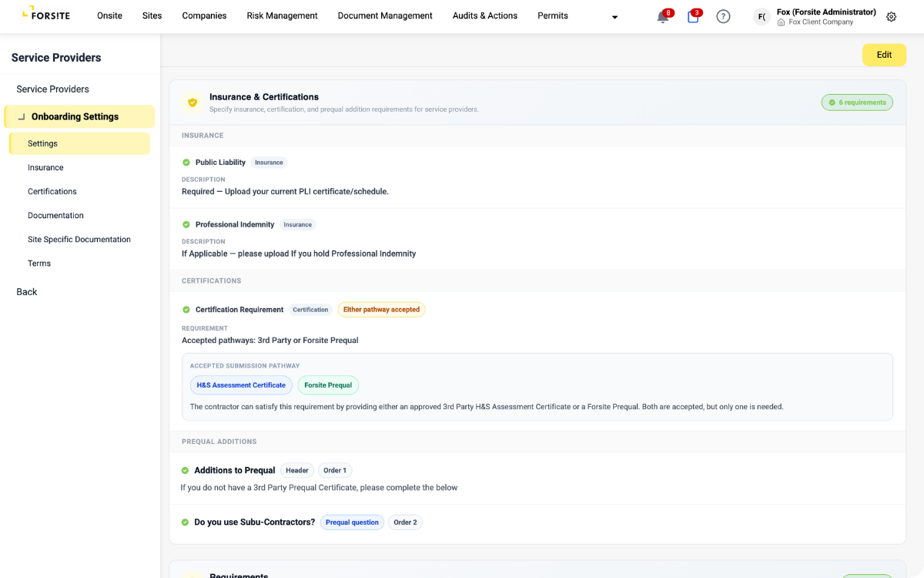Click the 'Do you use Subu-Contractors?' question
The image size is (924, 578).
pos(255,523)
